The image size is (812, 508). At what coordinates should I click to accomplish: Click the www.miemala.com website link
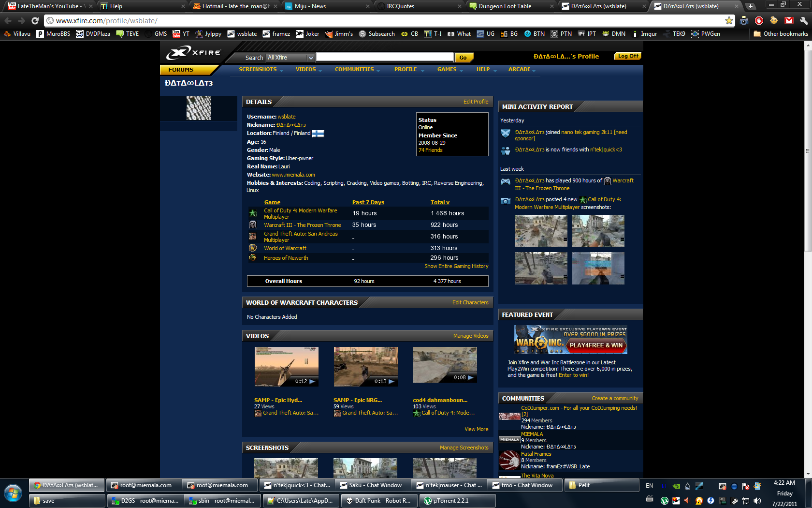pyautogui.click(x=293, y=175)
